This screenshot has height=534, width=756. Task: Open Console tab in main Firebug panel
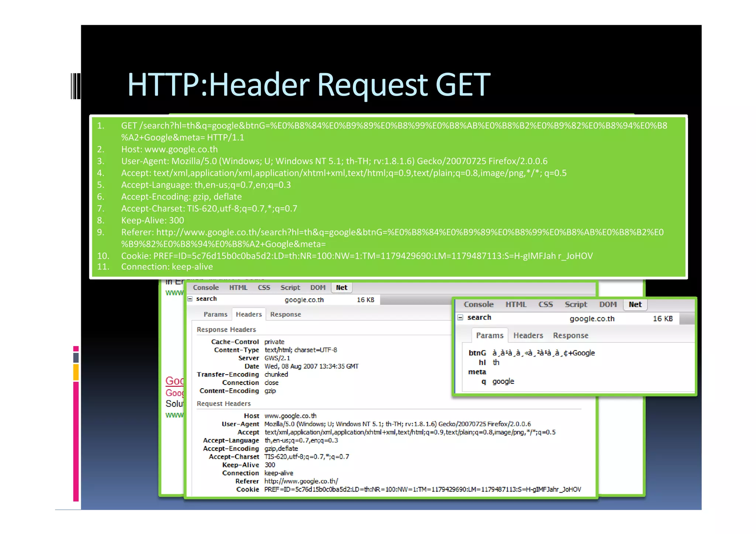(206, 287)
